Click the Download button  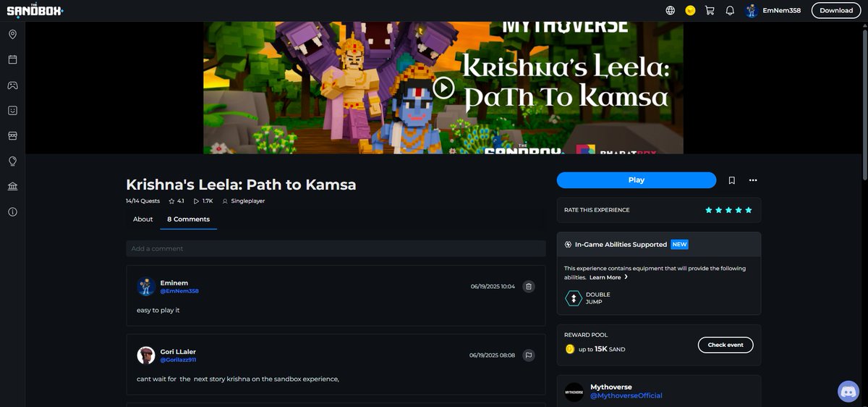pos(836,10)
